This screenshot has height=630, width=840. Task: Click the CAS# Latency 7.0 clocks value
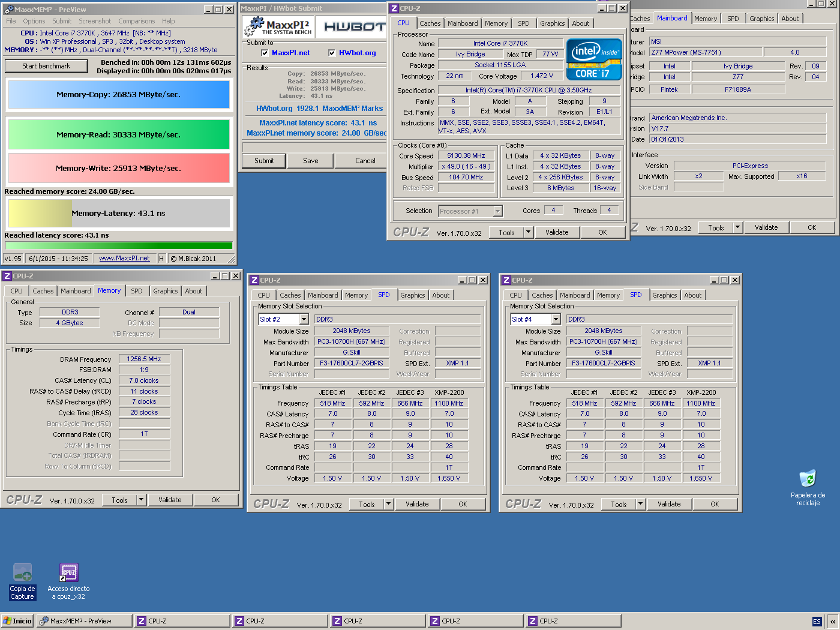point(144,380)
